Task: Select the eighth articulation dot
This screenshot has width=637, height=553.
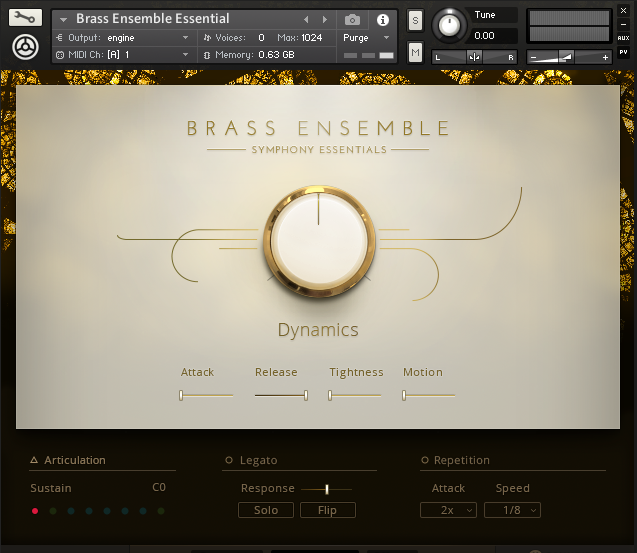Action: [x=161, y=511]
